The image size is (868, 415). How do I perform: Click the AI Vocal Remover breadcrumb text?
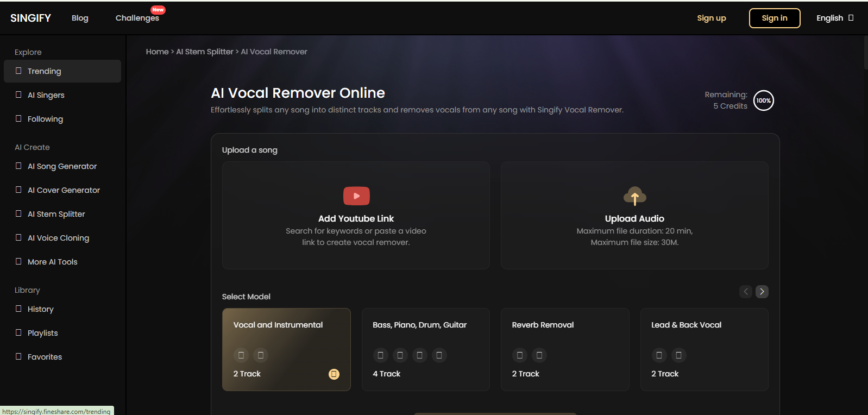click(x=274, y=52)
